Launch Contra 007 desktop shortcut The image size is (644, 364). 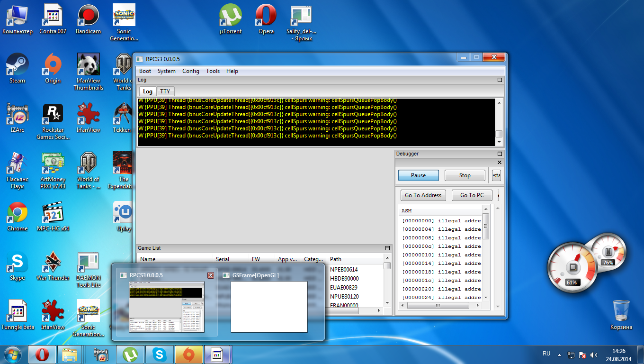(53, 19)
